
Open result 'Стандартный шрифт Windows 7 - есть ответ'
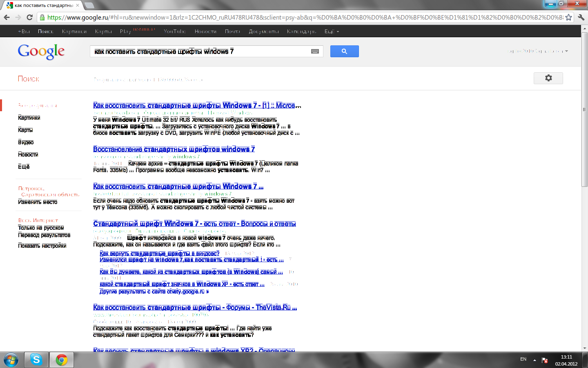click(x=194, y=224)
